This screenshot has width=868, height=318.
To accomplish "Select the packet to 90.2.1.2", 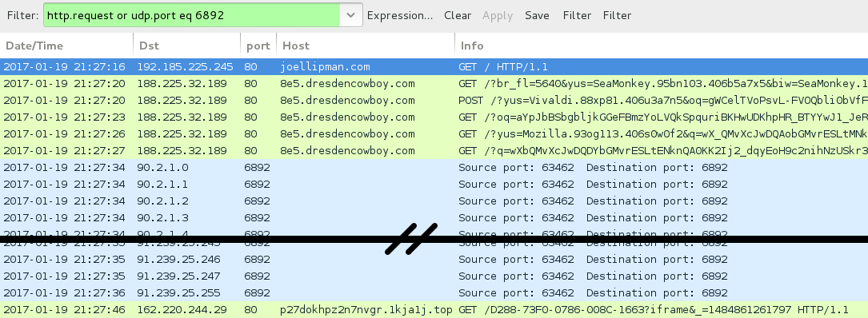I will pyautogui.click(x=434, y=201).
